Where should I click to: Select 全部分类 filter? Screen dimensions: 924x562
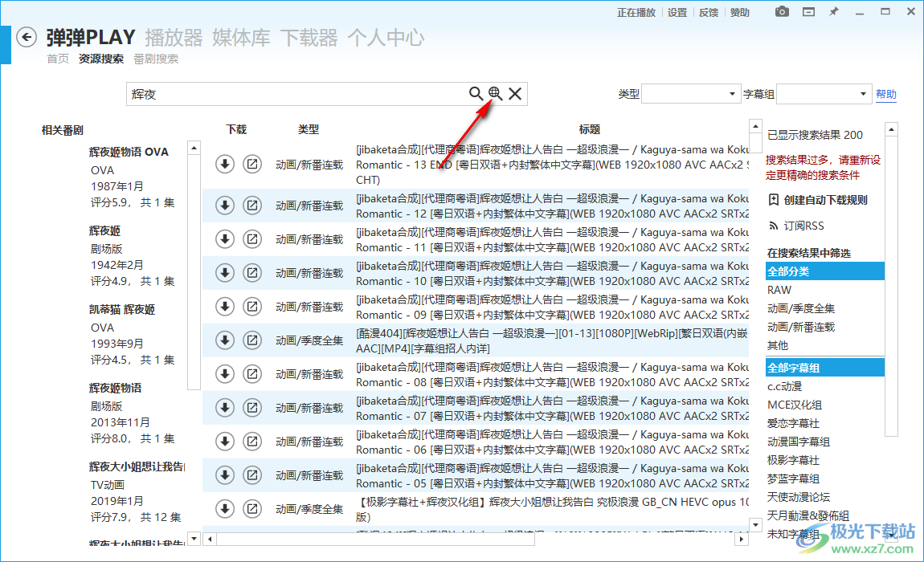click(825, 271)
